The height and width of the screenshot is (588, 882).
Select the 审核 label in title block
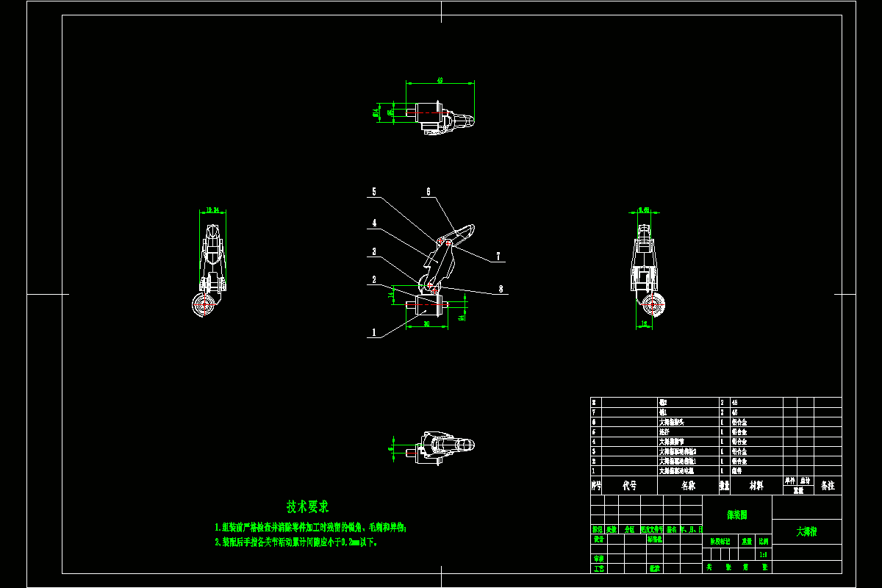coord(598,559)
